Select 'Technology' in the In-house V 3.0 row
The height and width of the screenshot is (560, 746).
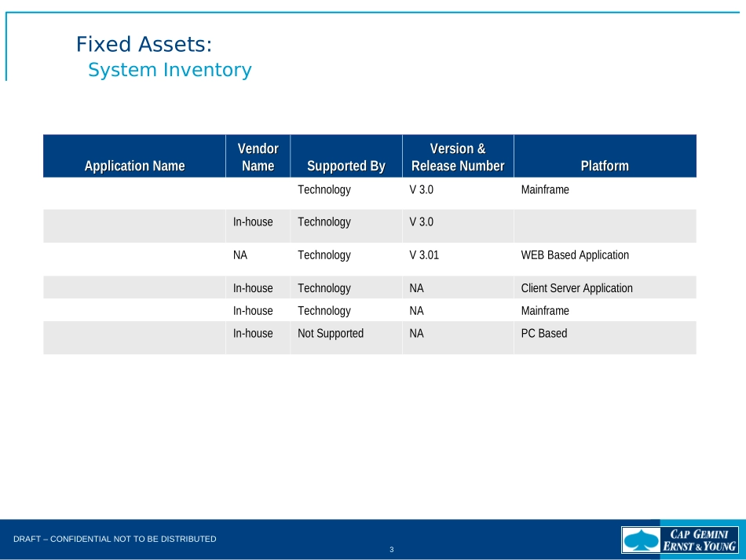324,222
